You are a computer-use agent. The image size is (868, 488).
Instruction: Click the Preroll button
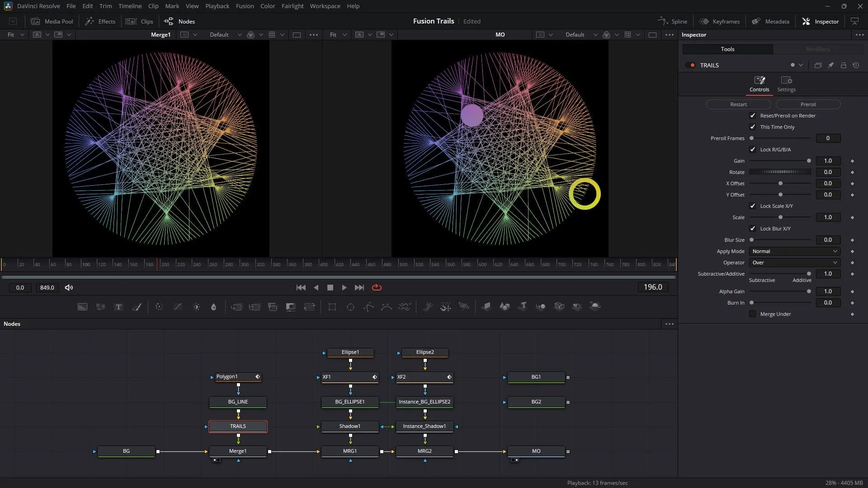click(x=808, y=104)
